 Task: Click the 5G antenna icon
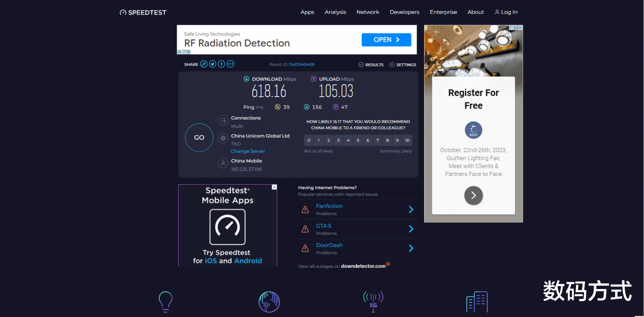point(373,301)
